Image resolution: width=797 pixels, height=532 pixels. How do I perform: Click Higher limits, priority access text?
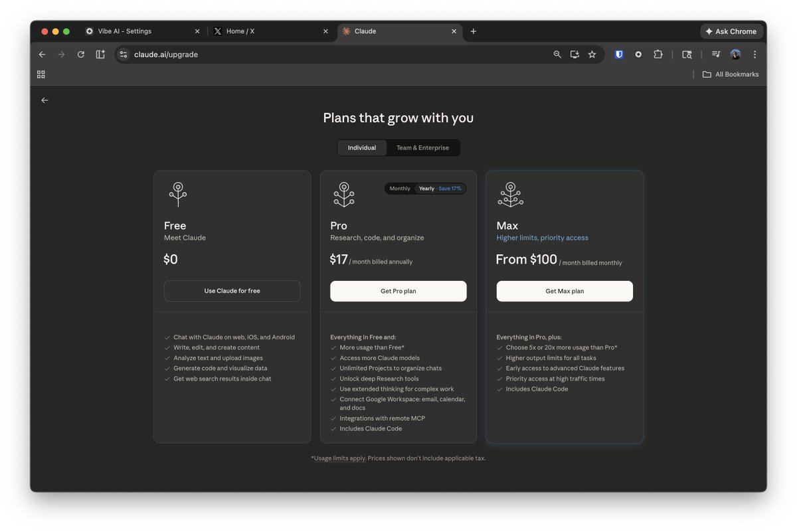click(543, 238)
